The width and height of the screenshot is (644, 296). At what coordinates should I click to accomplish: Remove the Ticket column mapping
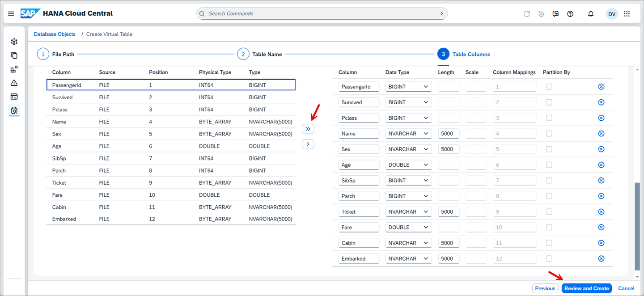point(601,212)
